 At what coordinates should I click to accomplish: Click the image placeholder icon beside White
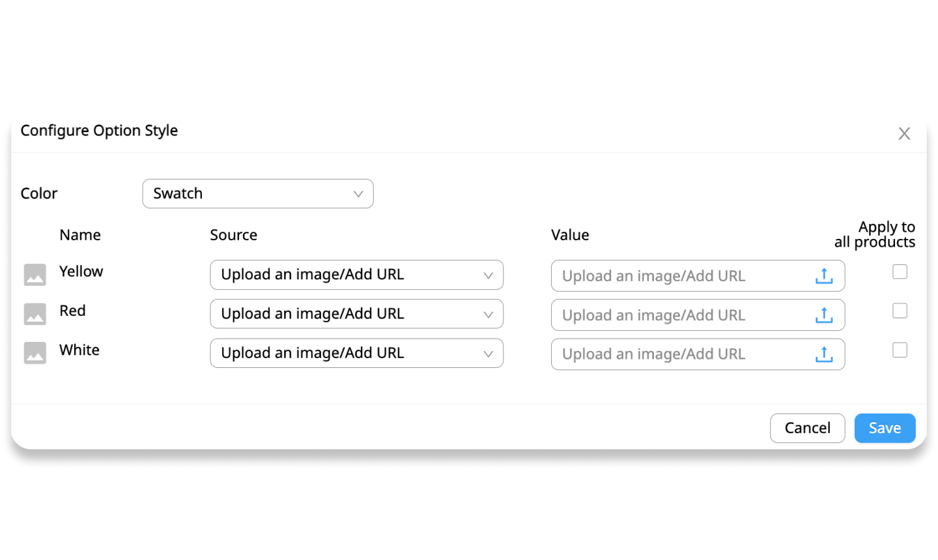(x=35, y=353)
